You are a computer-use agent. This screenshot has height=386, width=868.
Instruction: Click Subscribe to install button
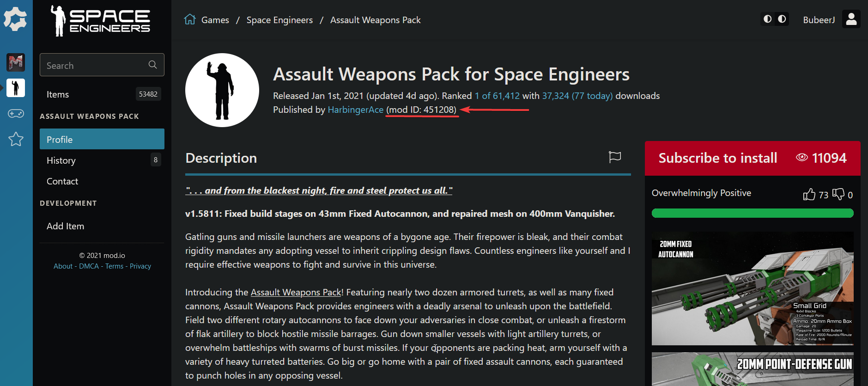(x=717, y=158)
